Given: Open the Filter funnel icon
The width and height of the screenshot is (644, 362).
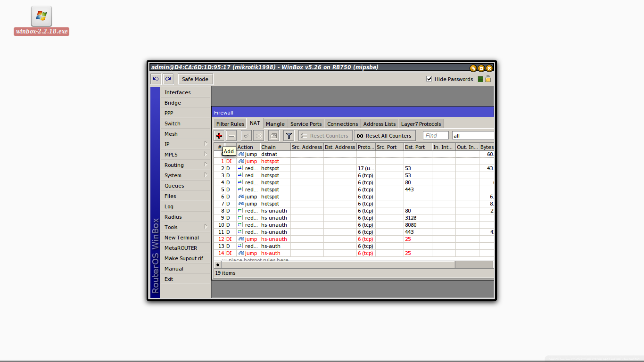Looking at the screenshot, I should point(289,136).
